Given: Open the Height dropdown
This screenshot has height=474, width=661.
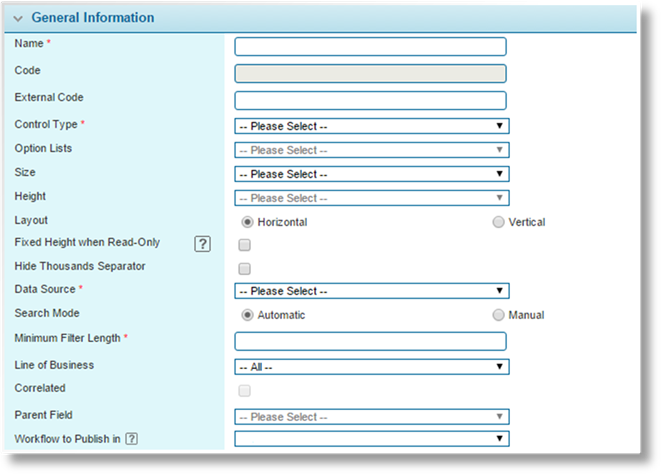Looking at the screenshot, I should click(x=372, y=198).
